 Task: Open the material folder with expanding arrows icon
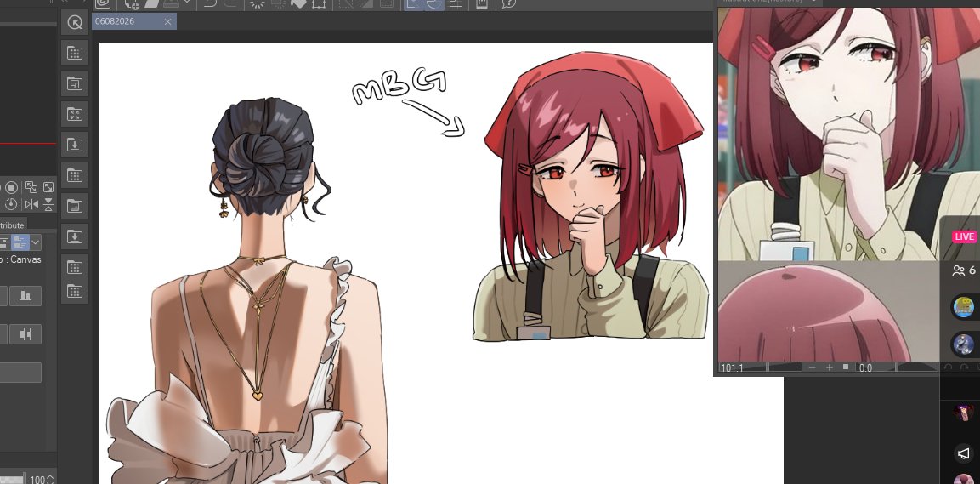(x=75, y=114)
